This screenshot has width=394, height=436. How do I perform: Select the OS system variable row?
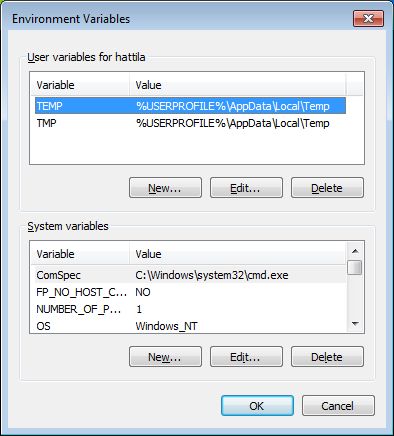click(188, 326)
